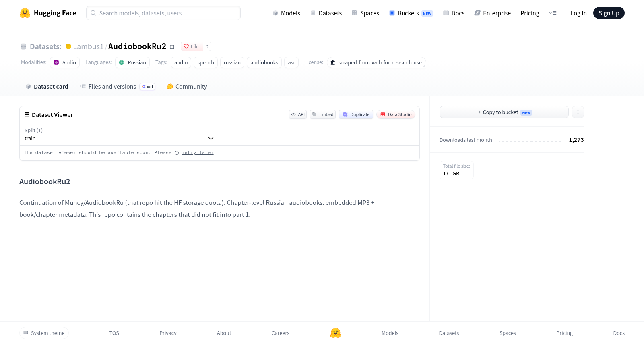This screenshot has width=644, height=347.
Task: Copy dataset name with the copy icon
Action: click(x=171, y=46)
